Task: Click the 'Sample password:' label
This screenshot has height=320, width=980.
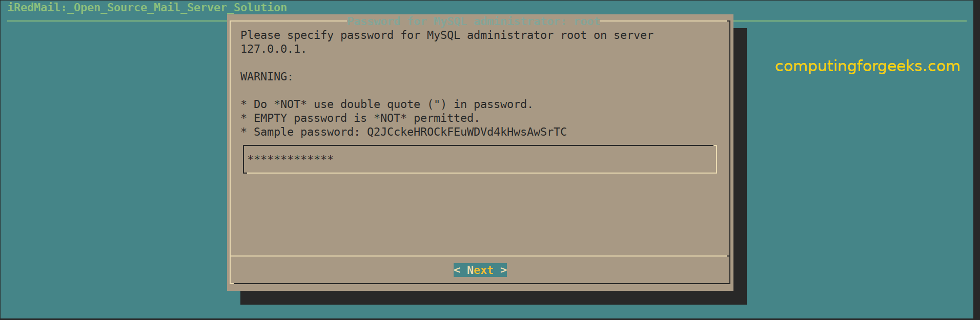Action: [x=307, y=132]
